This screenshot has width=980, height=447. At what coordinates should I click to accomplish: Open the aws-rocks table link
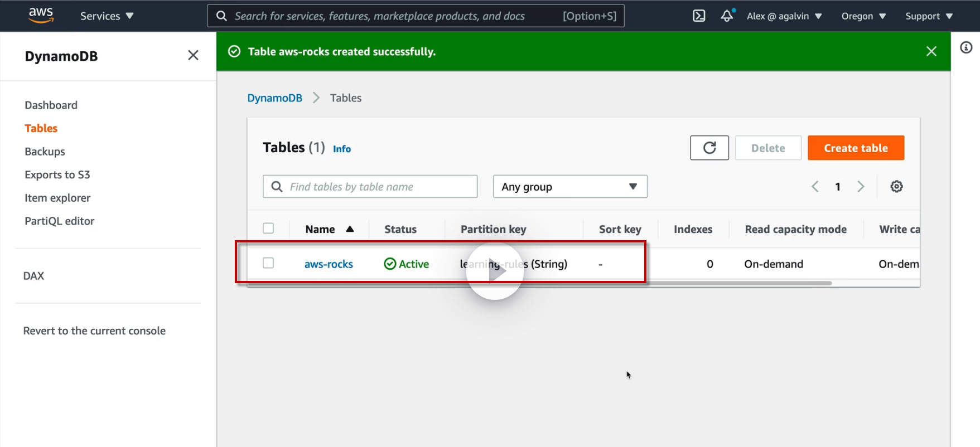tap(329, 264)
